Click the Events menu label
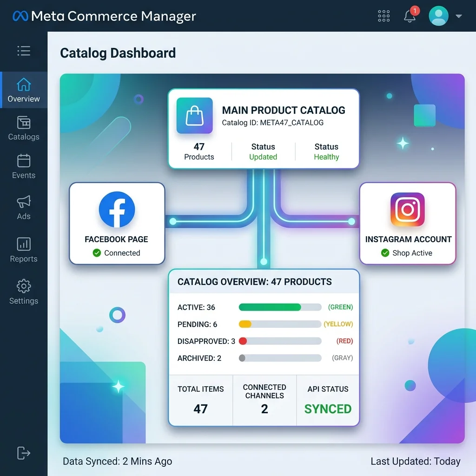 pyautogui.click(x=24, y=175)
